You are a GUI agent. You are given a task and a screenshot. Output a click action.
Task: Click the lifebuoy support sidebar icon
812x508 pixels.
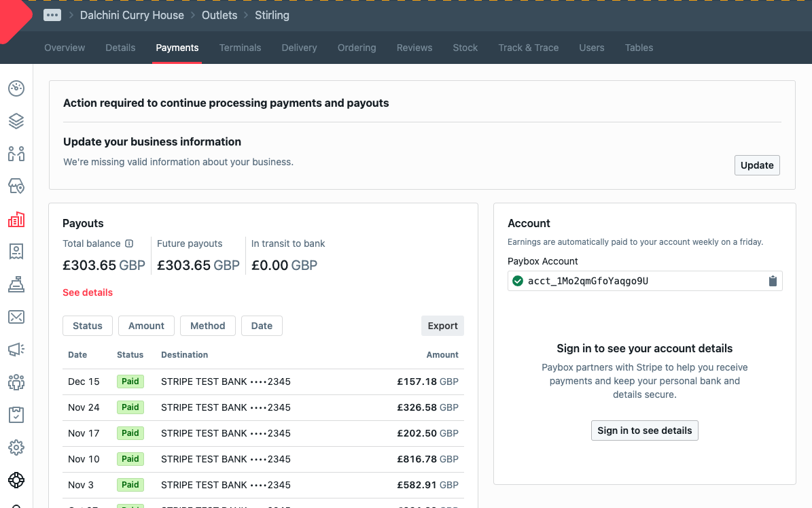click(16, 480)
